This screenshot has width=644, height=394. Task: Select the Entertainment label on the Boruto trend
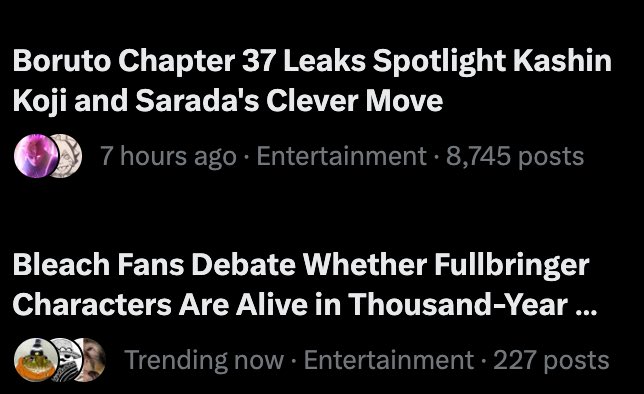pos(341,157)
